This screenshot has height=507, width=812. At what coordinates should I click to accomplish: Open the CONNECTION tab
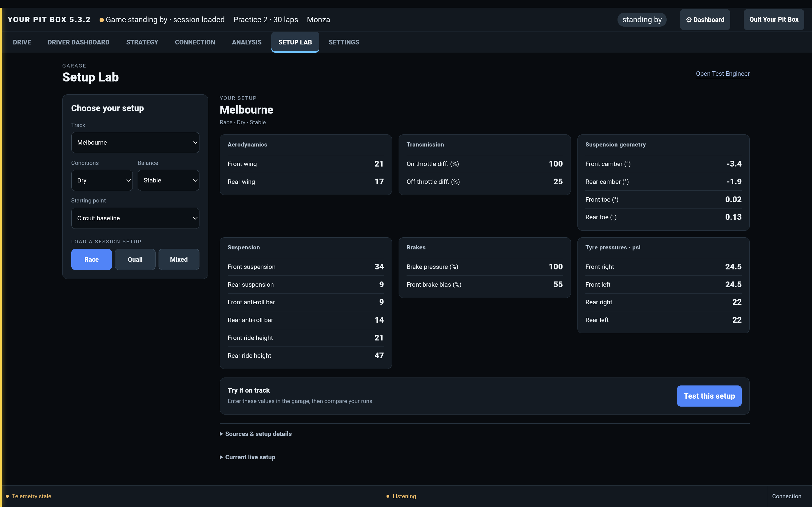coord(195,42)
